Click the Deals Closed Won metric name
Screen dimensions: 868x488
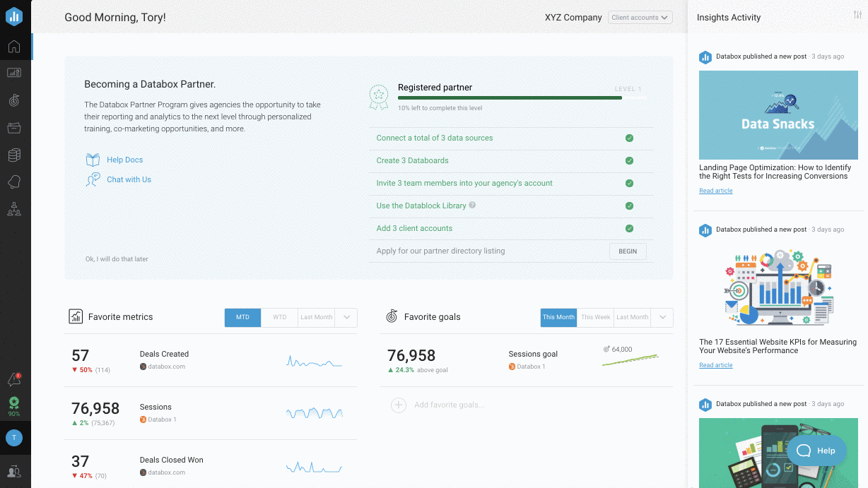click(x=171, y=460)
